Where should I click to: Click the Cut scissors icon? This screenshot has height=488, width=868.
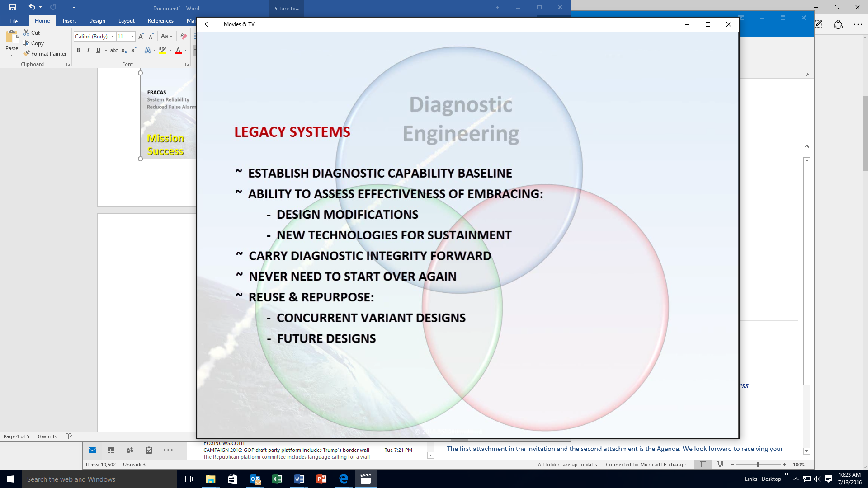point(26,33)
